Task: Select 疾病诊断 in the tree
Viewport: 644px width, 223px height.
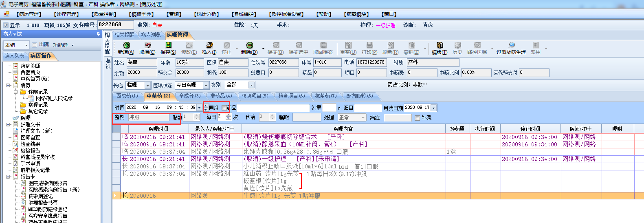Action: click(31, 66)
